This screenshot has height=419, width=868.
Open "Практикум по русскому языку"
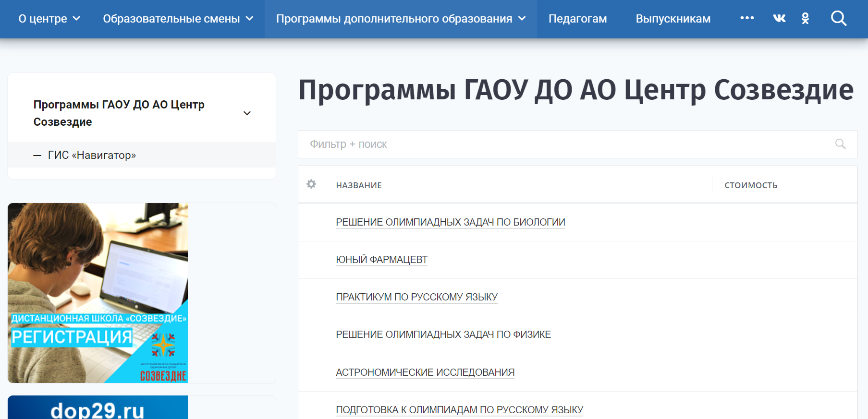[x=416, y=297]
